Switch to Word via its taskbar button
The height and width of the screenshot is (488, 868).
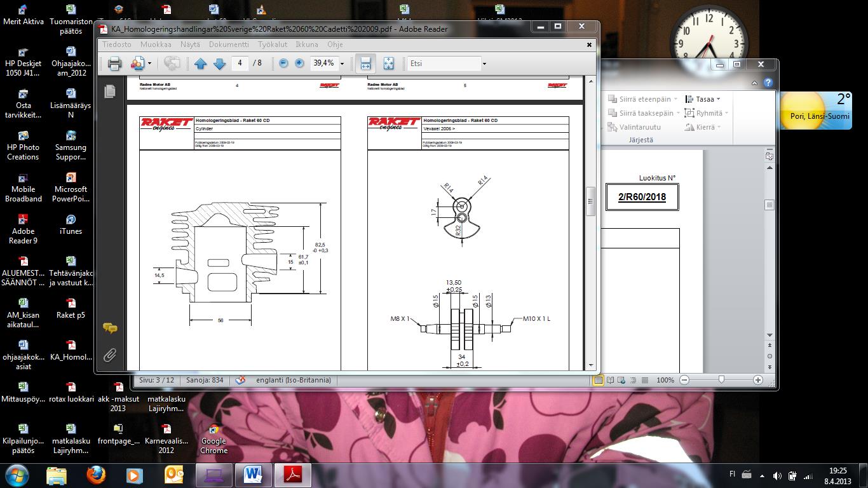252,475
